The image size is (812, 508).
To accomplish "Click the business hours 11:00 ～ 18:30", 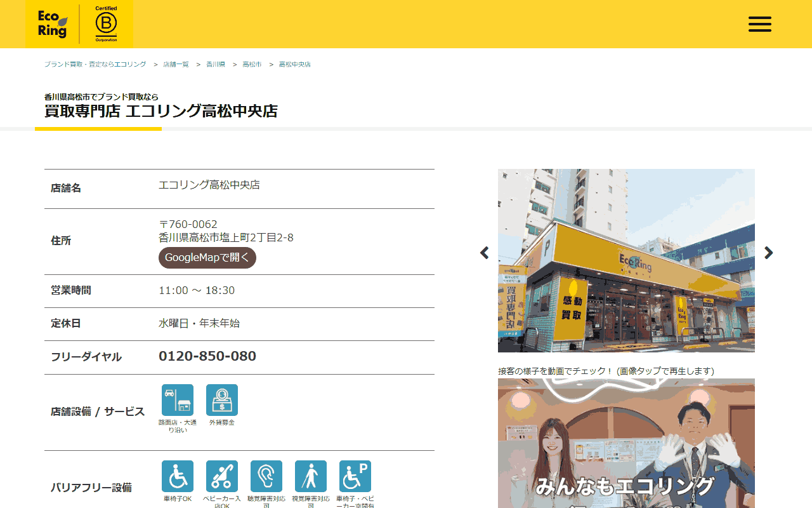I will (x=197, y=290).
